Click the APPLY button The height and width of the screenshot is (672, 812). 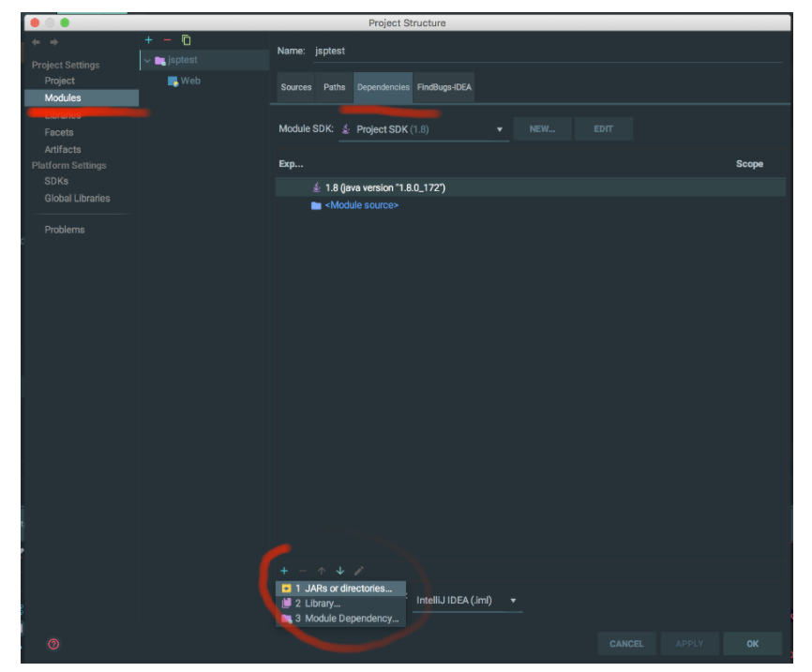tap(690, 644)
